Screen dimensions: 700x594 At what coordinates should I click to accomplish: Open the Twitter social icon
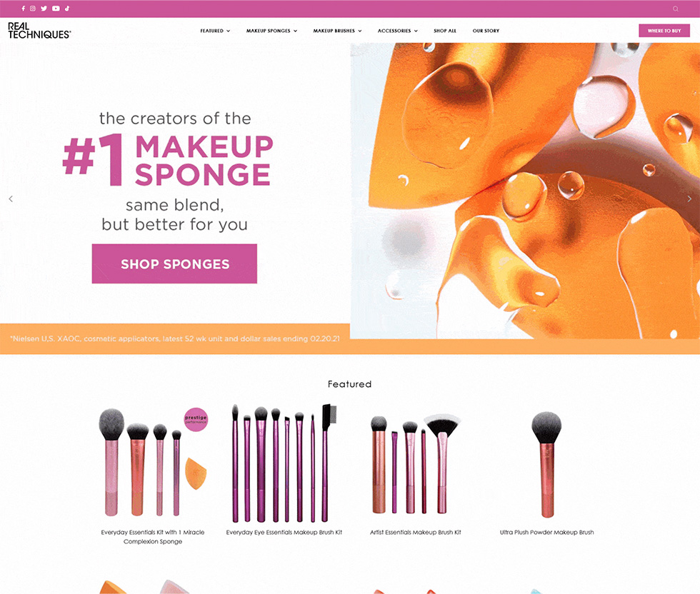tap(44, 9)
